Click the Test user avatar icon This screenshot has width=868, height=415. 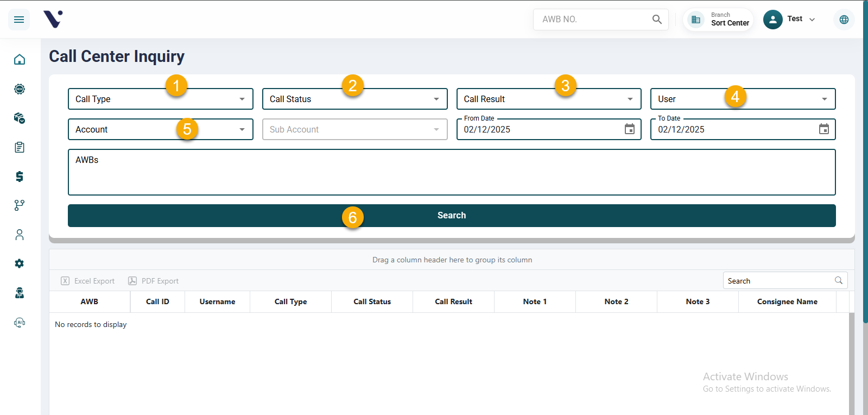[772, 20]
